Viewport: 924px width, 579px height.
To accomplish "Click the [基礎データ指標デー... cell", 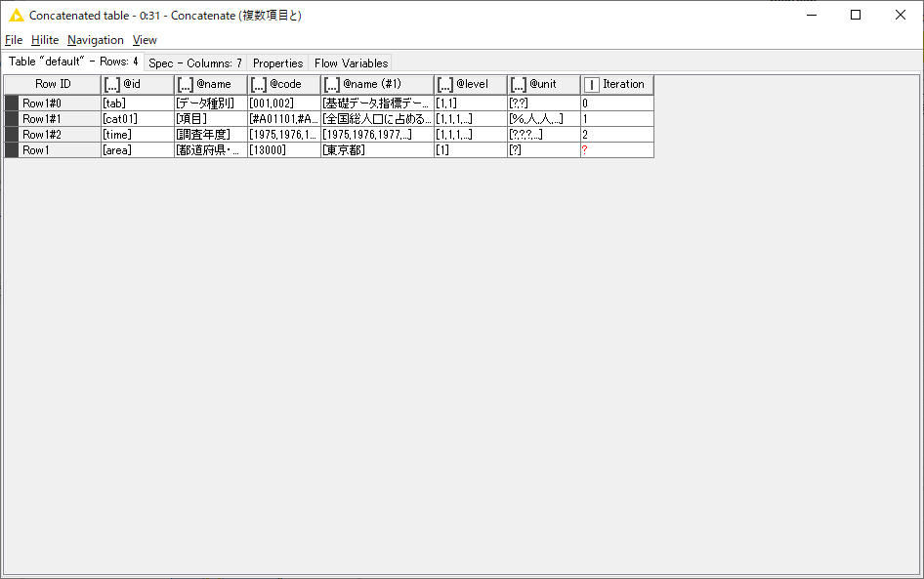I will pos(377,103).
